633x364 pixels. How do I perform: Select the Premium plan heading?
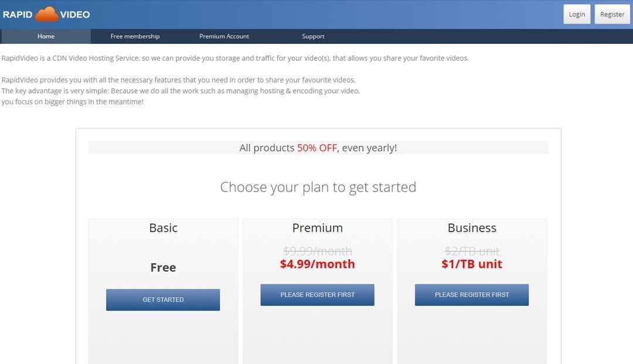point(317,228)
